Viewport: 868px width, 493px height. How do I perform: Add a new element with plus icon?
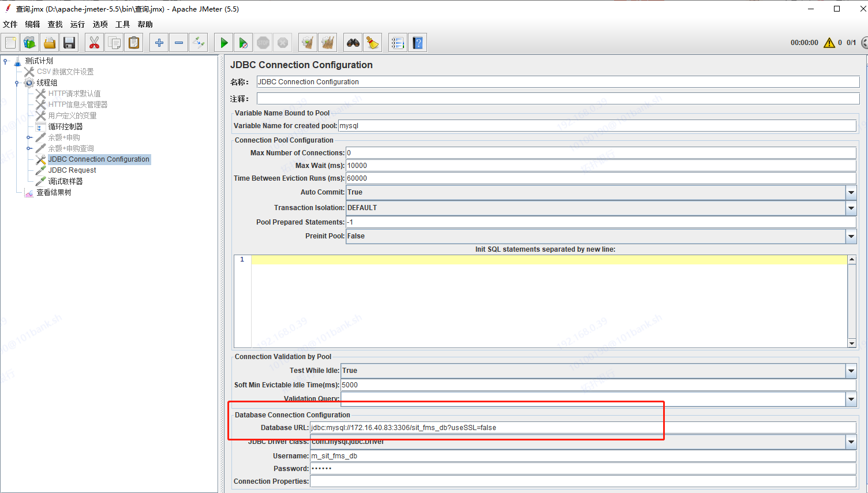(x=159, y=42)
